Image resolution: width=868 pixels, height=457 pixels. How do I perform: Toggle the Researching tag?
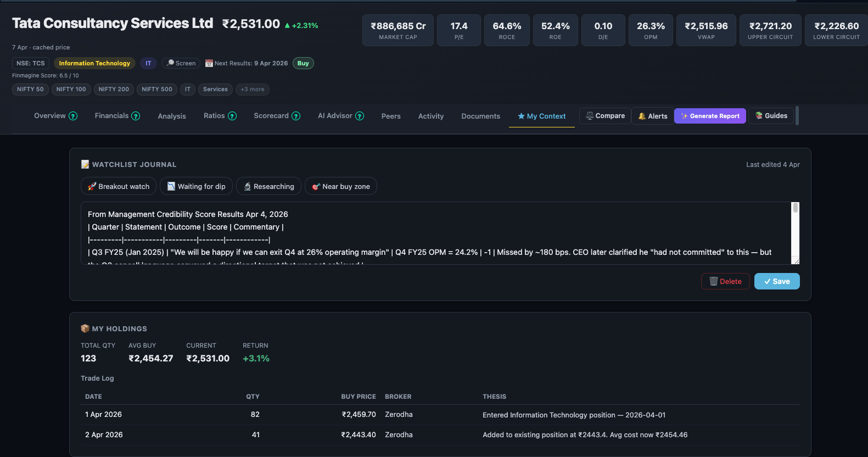pos(268,186)
